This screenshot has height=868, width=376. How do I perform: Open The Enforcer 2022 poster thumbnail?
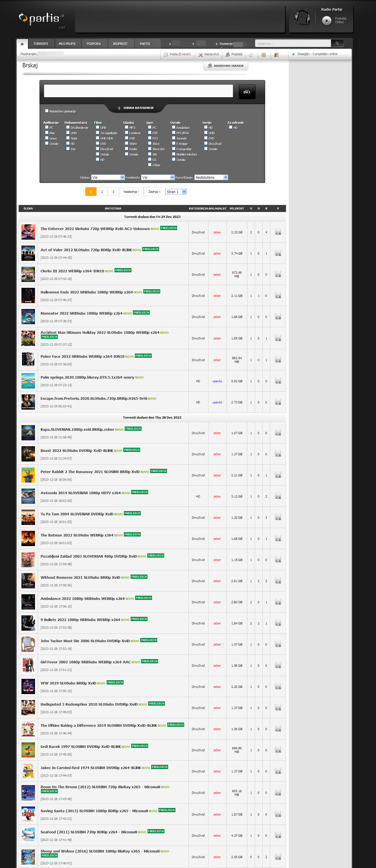28,232
